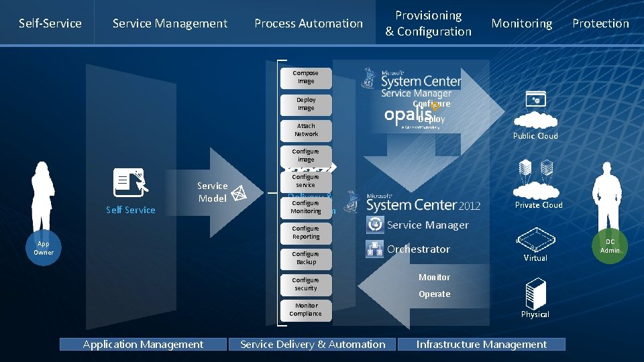The width and height of the screenshot is (644, 362).
Task: Click the Orchestrator text
Action: click(x=419, y=249)
